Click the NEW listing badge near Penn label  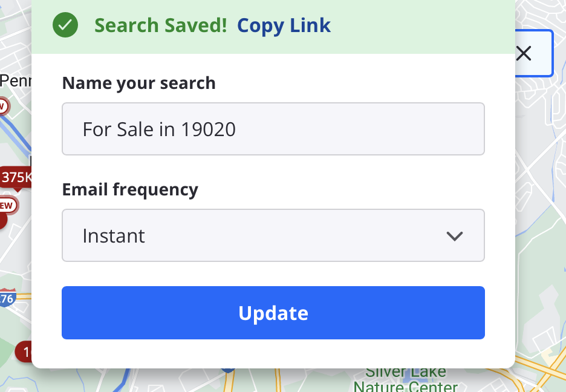(x=4, y=106)
